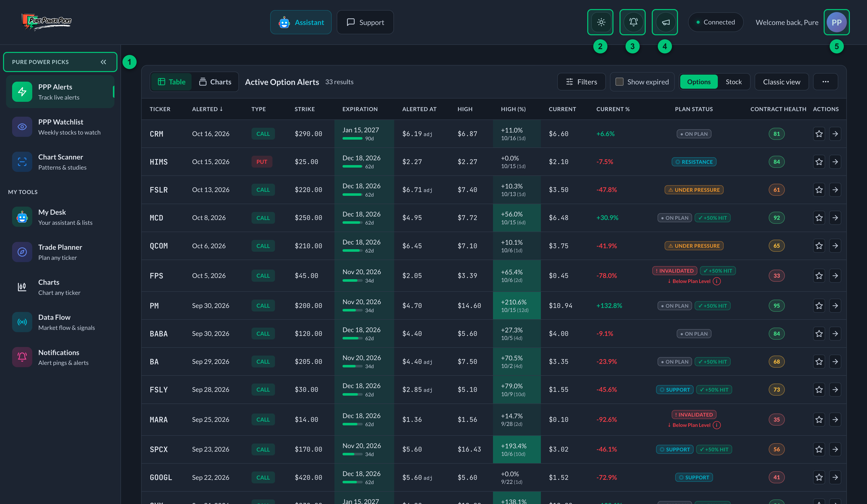Click the megaphone announcements icon
This screenshot has width=867, height=504.
665,23
